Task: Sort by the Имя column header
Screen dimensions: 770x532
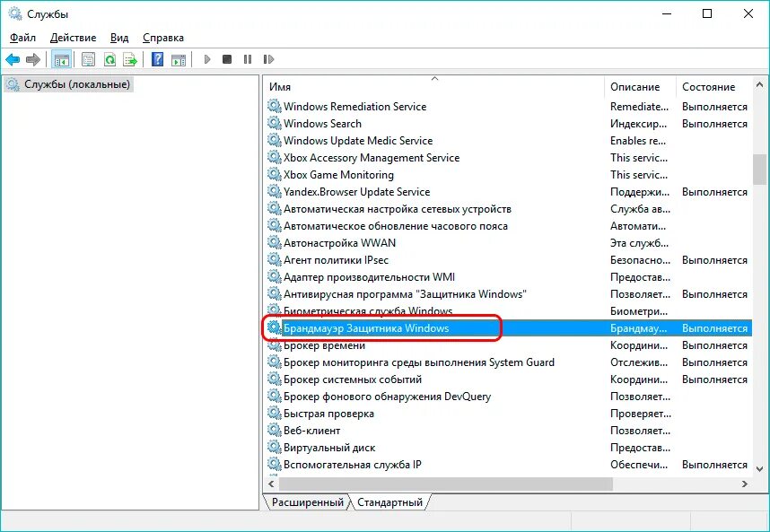Action: pos(434,87)
